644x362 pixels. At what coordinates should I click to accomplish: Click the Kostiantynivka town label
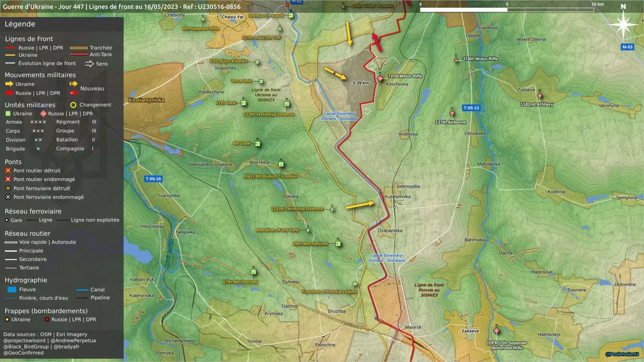(x=147, y=100)
